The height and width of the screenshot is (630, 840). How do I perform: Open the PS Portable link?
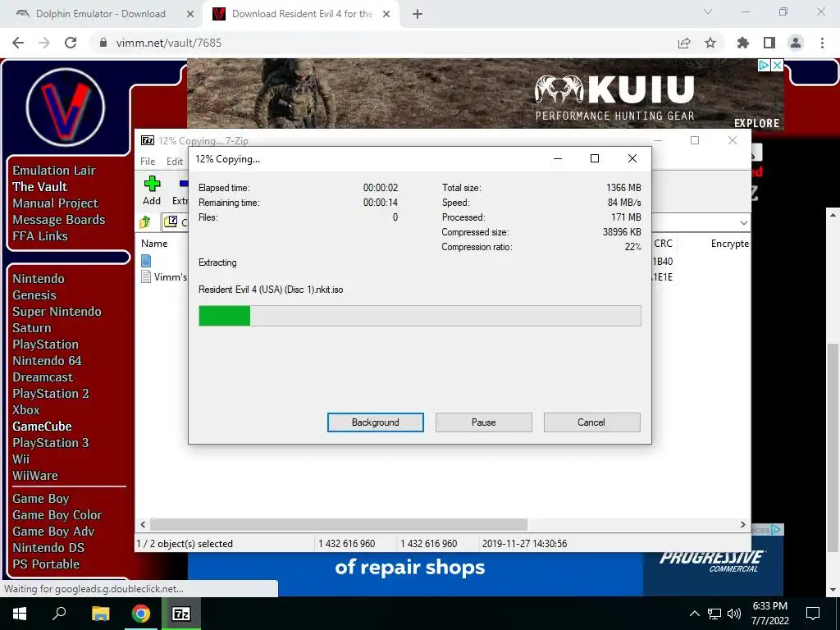[46, 564]
